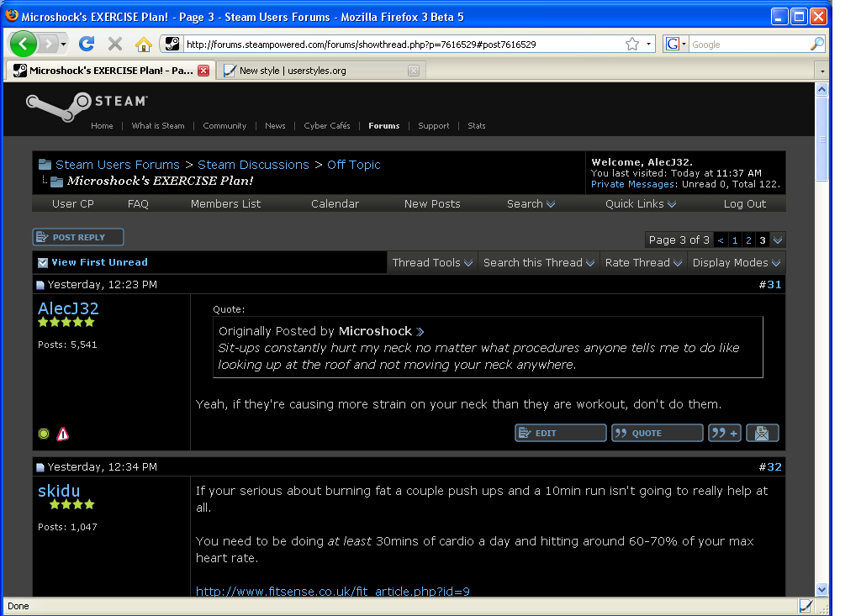Expand the Display Modes dropdown
The image size is (861, 616).
736,262
